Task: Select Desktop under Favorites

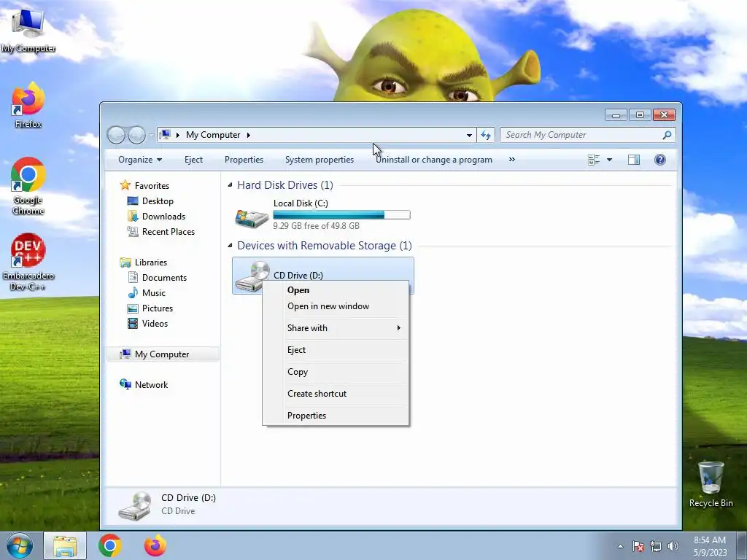Action: pyautogui.click(x=158, y=201)
